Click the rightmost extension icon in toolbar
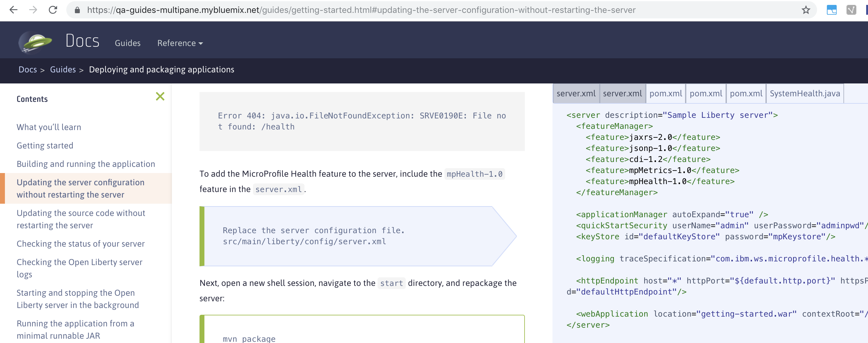The height and width of the screenshot is (343, 868). point(852,10)
